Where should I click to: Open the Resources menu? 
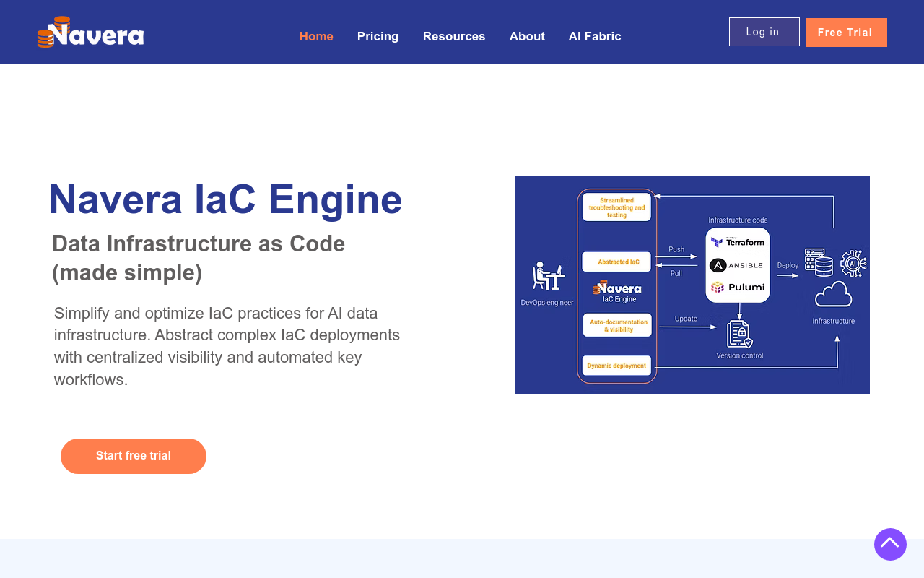454,36
